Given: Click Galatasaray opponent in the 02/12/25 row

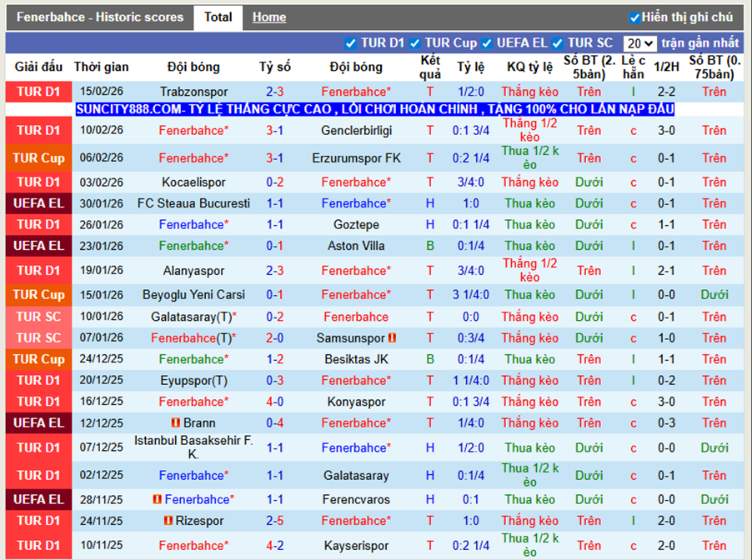Looking at the screenshot, I should tap(356, 476).
